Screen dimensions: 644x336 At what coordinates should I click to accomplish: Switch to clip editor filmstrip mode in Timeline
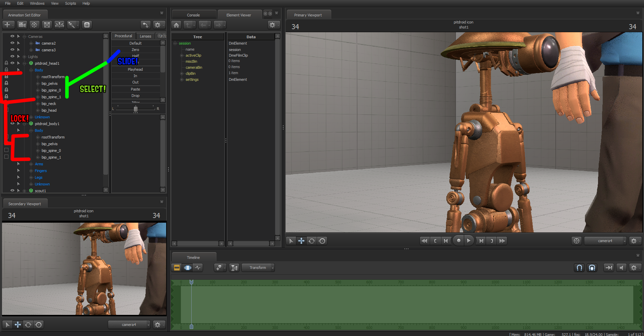point(177,268)
